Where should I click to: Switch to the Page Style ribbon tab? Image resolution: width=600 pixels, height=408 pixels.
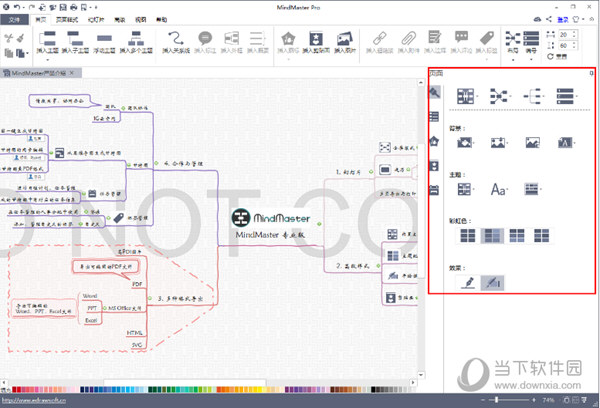[67, 20]
